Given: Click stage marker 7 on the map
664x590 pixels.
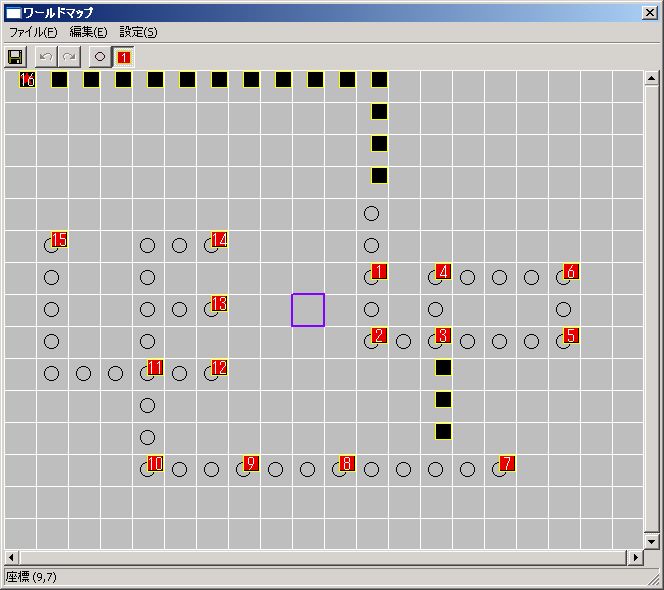Looking at the screenshot, I should pyautogui.click(x=507, y=463).
